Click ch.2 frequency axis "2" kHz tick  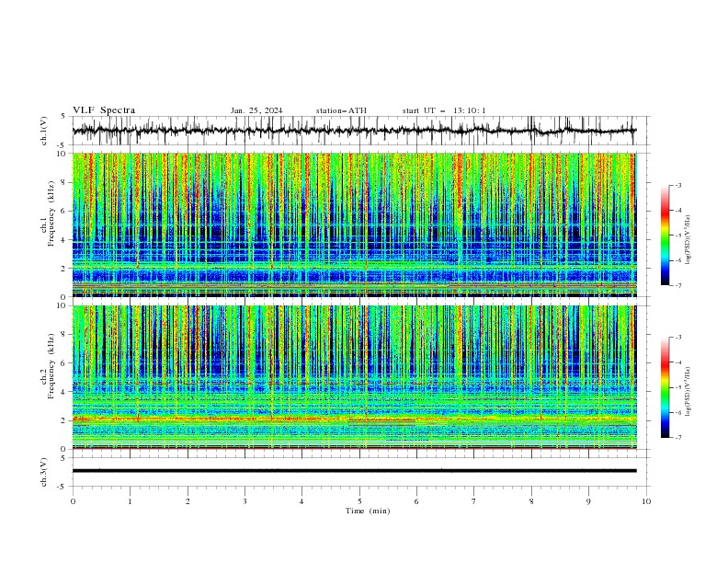pyautogui.click(x=64, y=420)
